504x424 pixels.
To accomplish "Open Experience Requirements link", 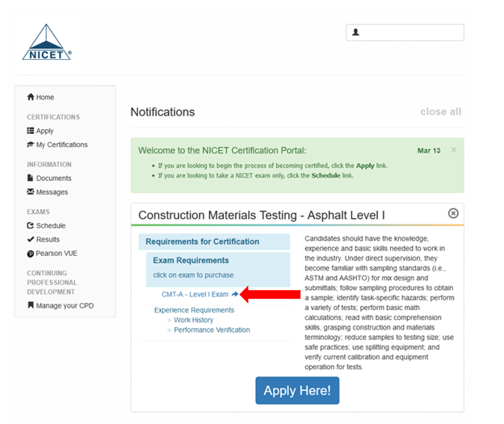I will pos(194,310).
